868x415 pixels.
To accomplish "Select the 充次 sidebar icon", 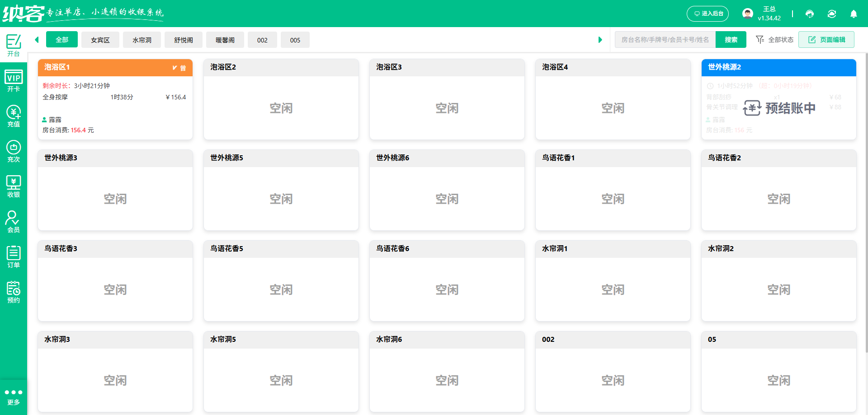I will [14, 151].
